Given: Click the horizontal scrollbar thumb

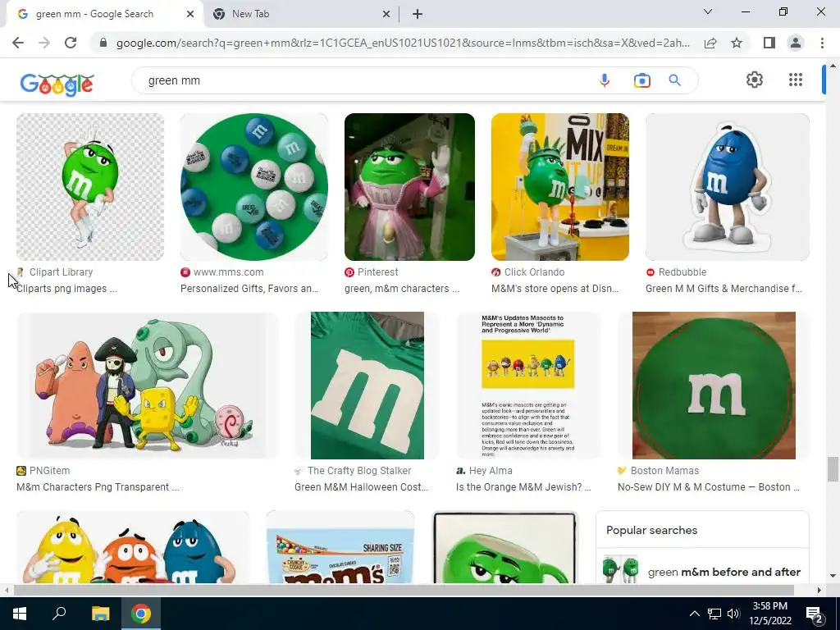Looking at the screenshot, I should click(404, 590).
